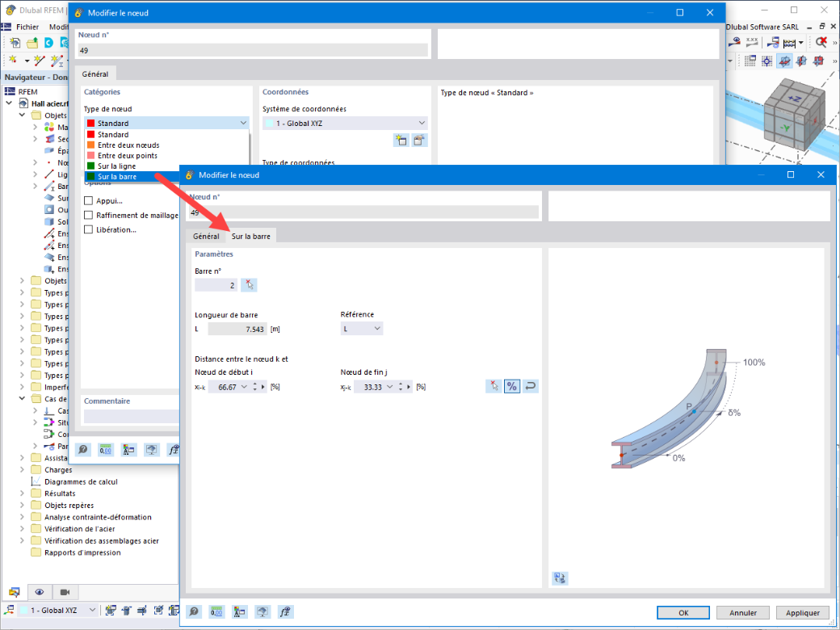Switch to Général tab in front dialog
The image size is (840, 630).
[x=206, y=236]
